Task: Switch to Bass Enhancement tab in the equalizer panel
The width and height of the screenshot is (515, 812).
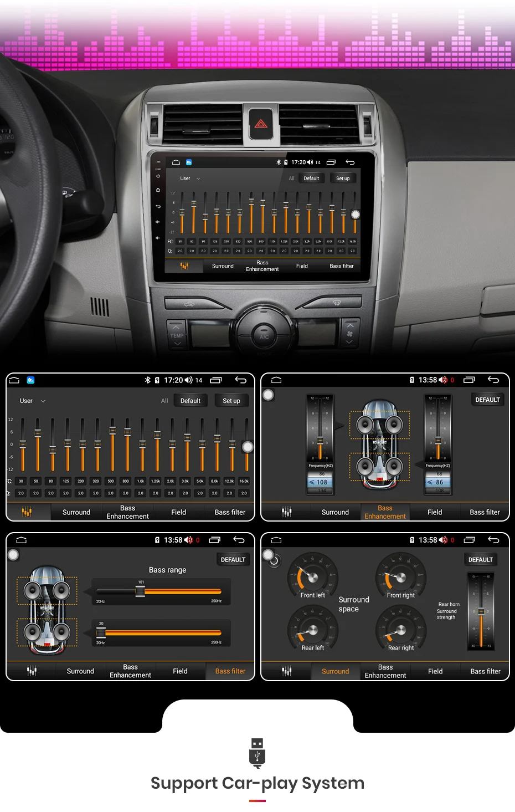Action: [127, 512]
